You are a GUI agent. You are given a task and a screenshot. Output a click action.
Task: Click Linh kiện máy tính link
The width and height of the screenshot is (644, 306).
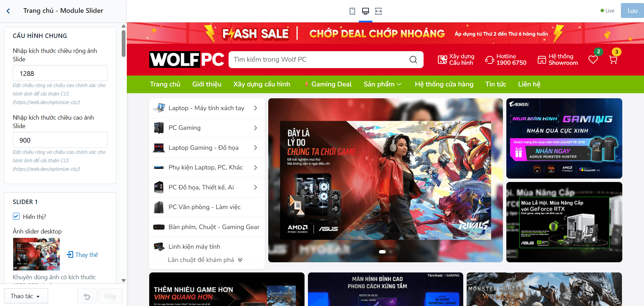(x=194, y=247)
